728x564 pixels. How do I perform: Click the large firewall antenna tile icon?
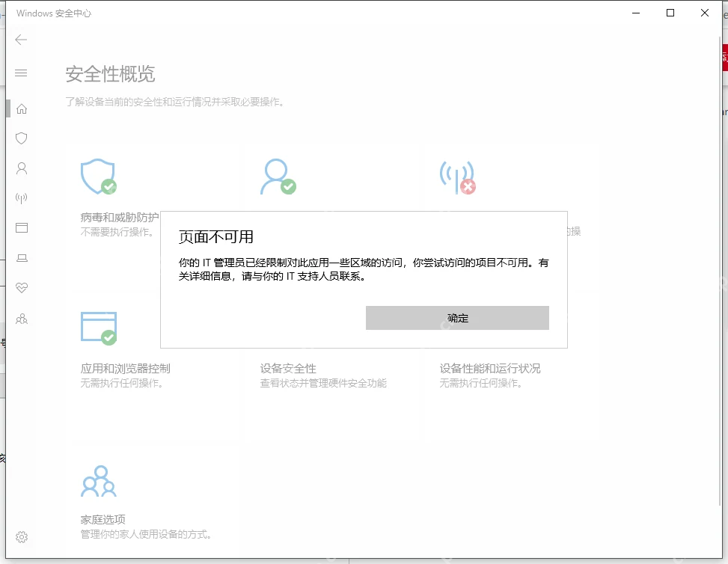pos(458,177)
